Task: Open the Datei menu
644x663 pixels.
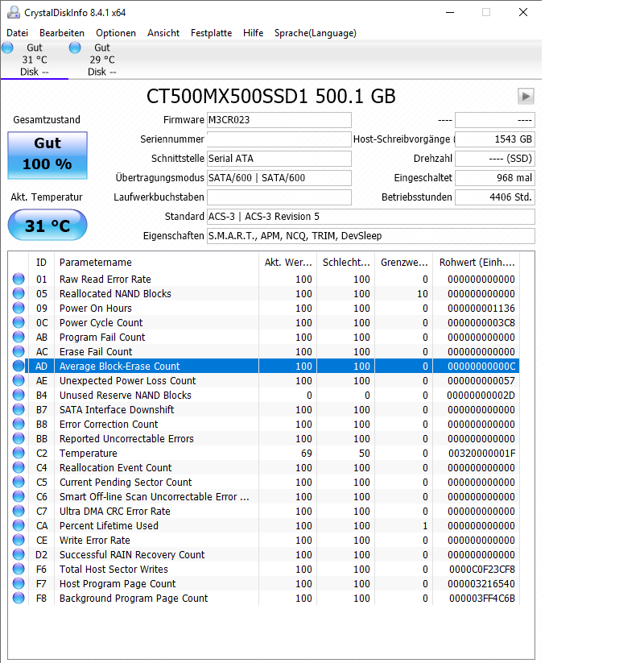Action: (x=18, y=33)
